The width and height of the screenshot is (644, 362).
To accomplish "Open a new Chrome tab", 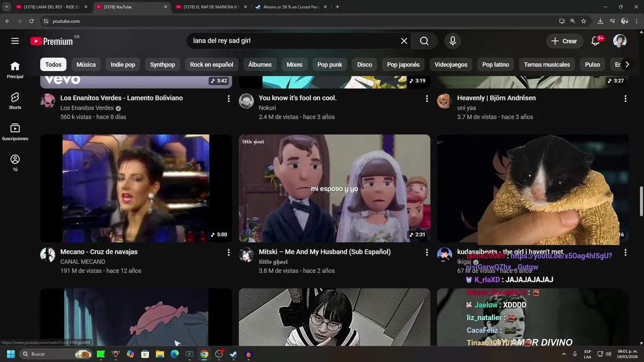I will click(x=337, y=7).
